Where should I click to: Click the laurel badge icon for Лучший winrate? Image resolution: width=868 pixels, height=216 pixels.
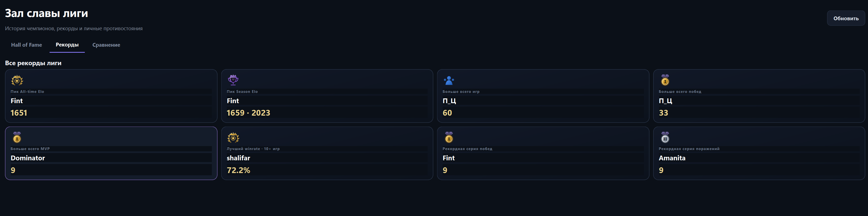233,138
